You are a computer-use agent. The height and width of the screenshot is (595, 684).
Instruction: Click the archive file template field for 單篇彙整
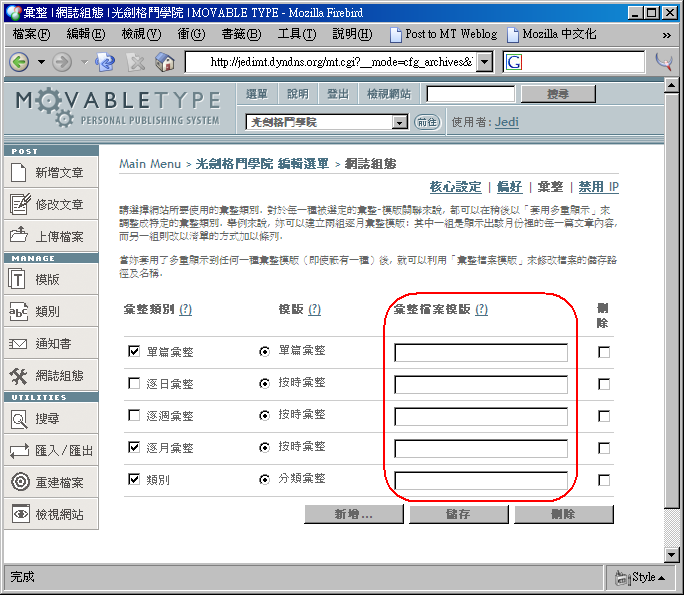click(x=481, y=352)
